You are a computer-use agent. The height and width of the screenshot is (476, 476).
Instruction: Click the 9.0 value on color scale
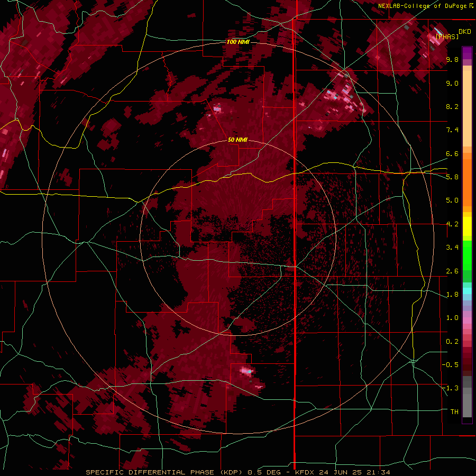(452, 83)
